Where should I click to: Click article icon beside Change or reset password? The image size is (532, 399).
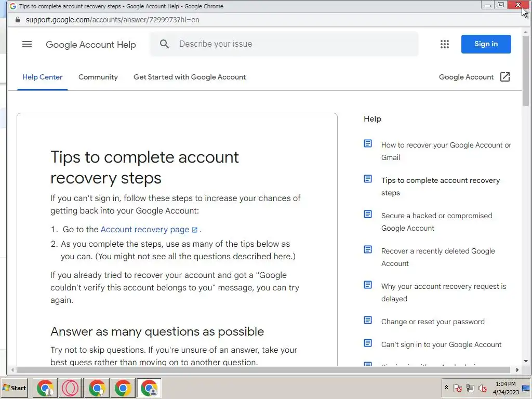coord(368,320)
